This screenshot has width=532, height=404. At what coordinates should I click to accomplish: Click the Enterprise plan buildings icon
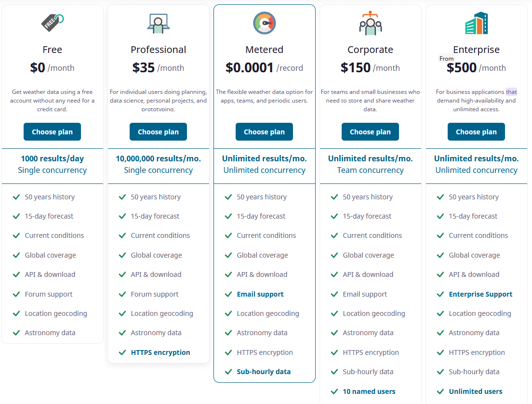(477, 23)
